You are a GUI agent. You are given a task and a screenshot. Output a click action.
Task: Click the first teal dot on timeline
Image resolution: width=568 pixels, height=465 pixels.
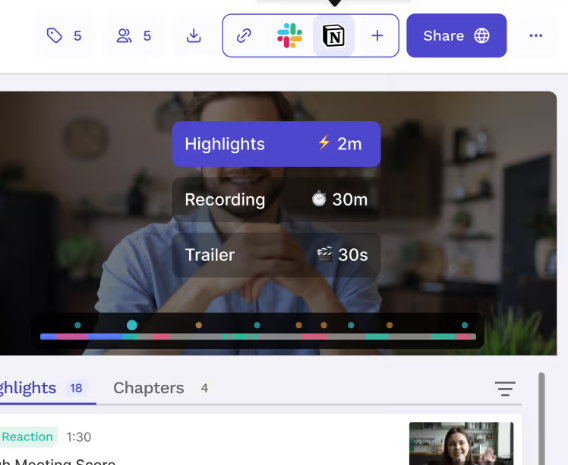pyautogui.click(x=78, y=325)
